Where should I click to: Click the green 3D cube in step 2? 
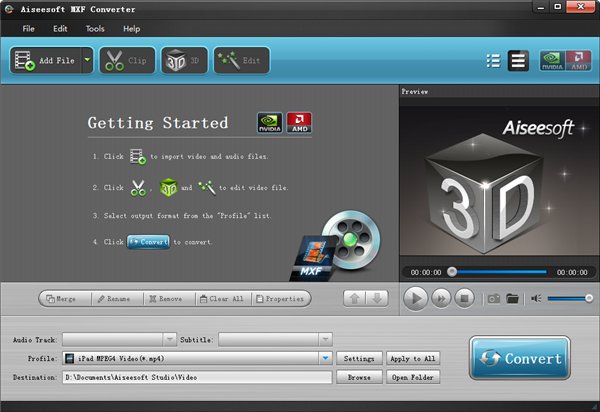pyautogui.click(x=168, y=187)
